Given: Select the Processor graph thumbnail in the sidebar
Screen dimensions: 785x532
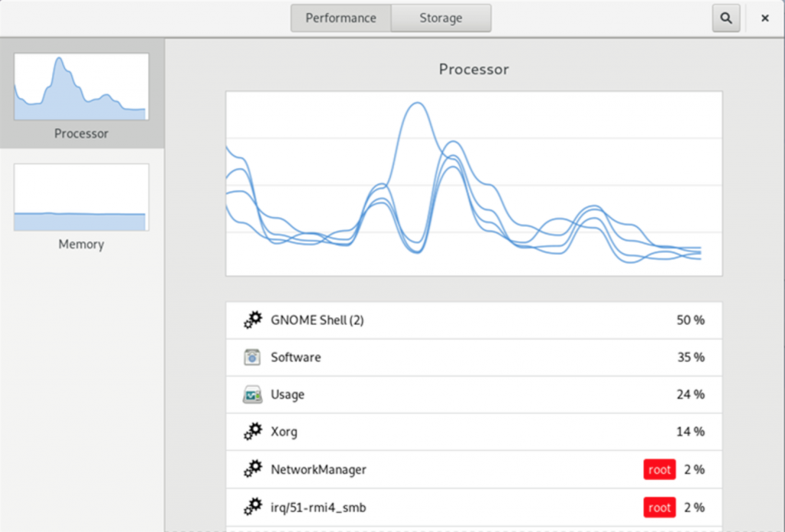Looking at the screenshot, I should tap(81, 87).
